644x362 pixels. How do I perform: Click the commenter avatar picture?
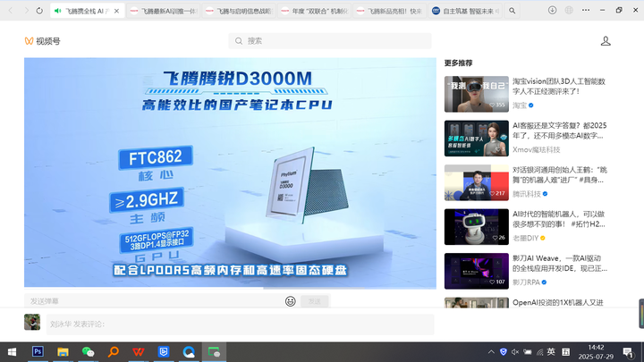point(32,322)
